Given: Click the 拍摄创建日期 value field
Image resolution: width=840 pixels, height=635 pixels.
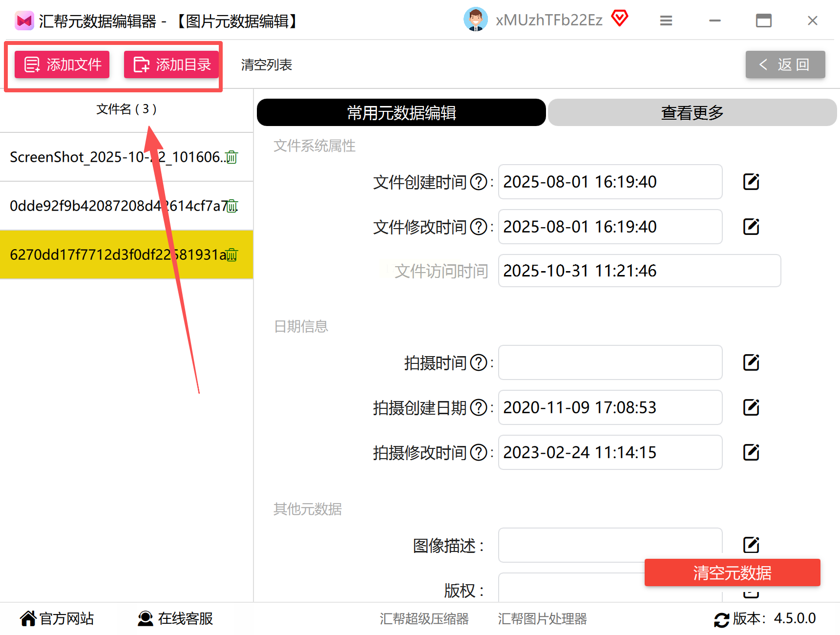Looking at the screenshot, I should click(610, 407).
